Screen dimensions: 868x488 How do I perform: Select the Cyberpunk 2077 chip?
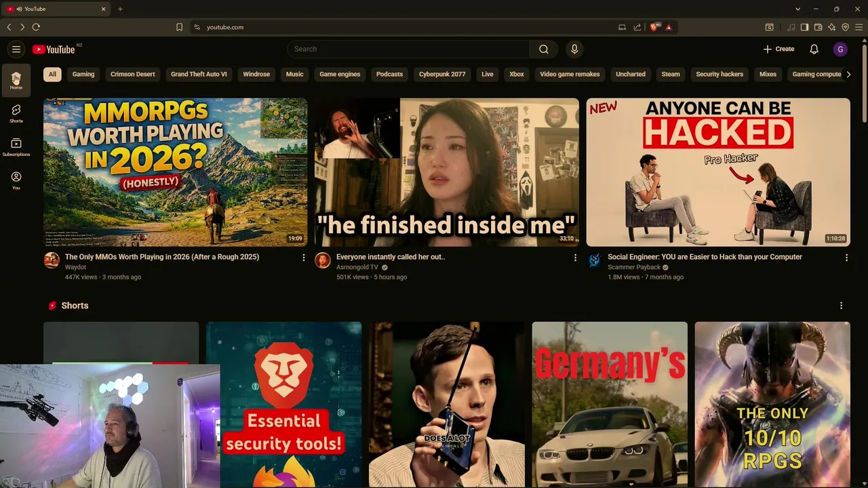point(442,74)
